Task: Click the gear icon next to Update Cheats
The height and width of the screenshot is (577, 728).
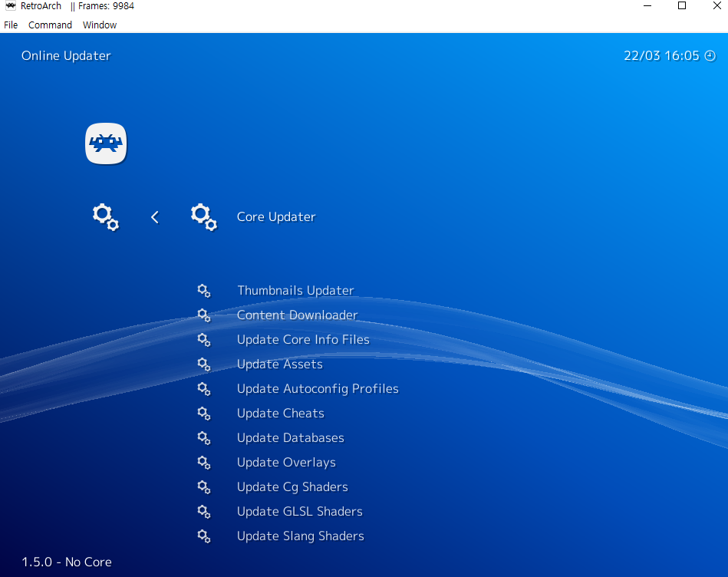Action: point(204,414)
